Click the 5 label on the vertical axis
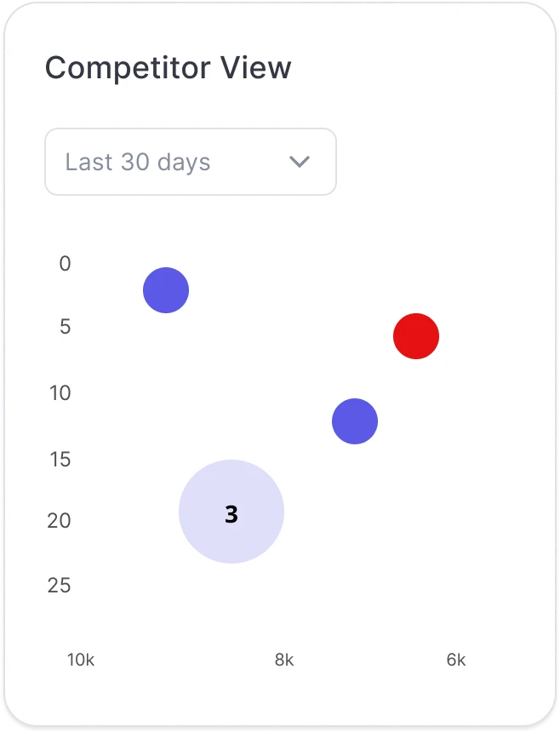The image size is (560, 732). pyautogui.click(x=66, y=328)
